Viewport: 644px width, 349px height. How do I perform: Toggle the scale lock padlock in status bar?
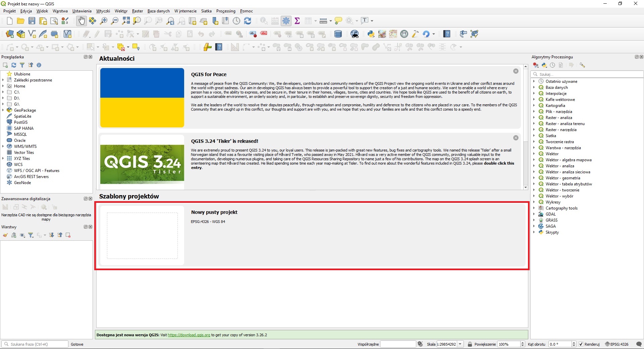470,344
